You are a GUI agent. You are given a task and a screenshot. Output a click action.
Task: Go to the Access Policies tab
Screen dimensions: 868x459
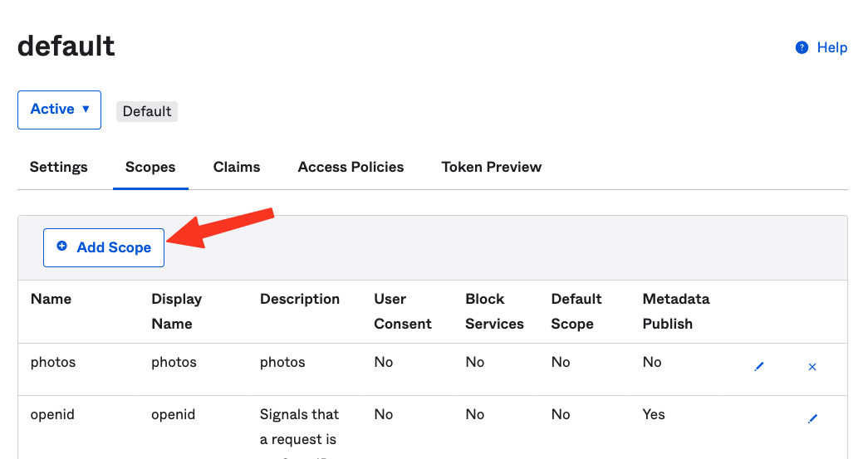point(351,167)
